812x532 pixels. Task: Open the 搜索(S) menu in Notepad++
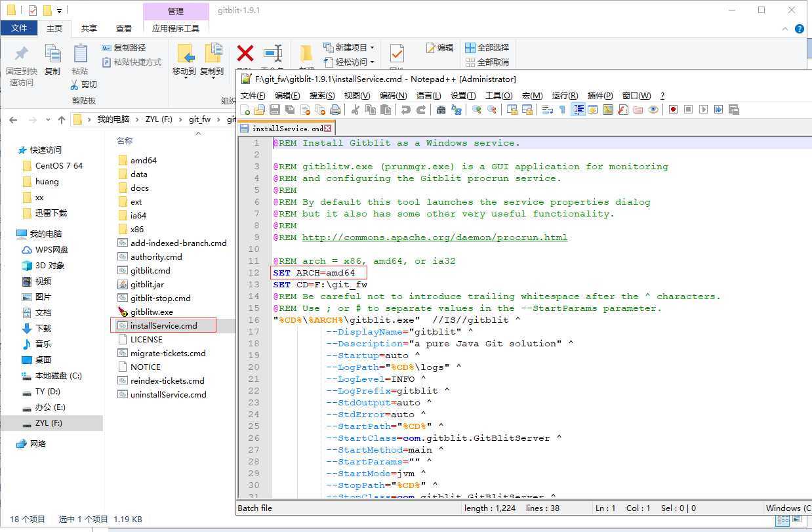point(322,96)
